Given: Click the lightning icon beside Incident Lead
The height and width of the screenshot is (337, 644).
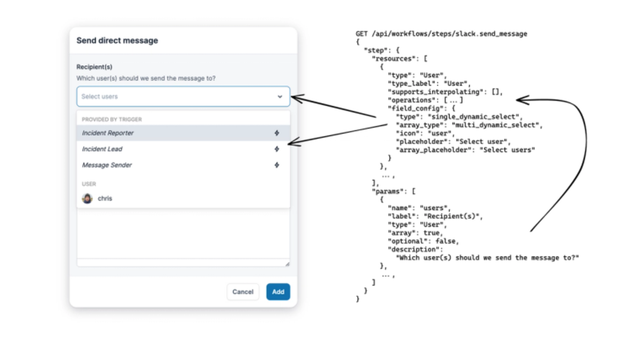Looking at the screenshot, I should point(277,149).
